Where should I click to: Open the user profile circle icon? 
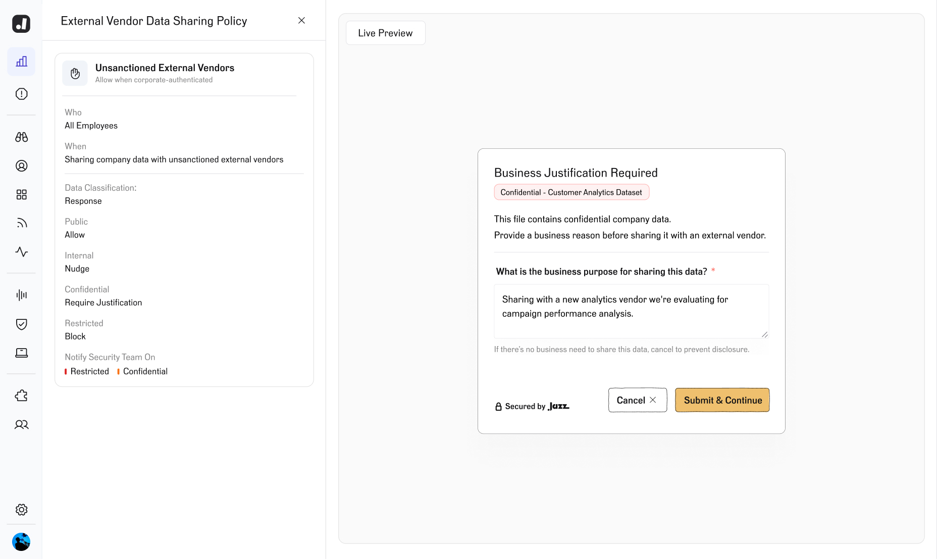click(x=21, y=165)
